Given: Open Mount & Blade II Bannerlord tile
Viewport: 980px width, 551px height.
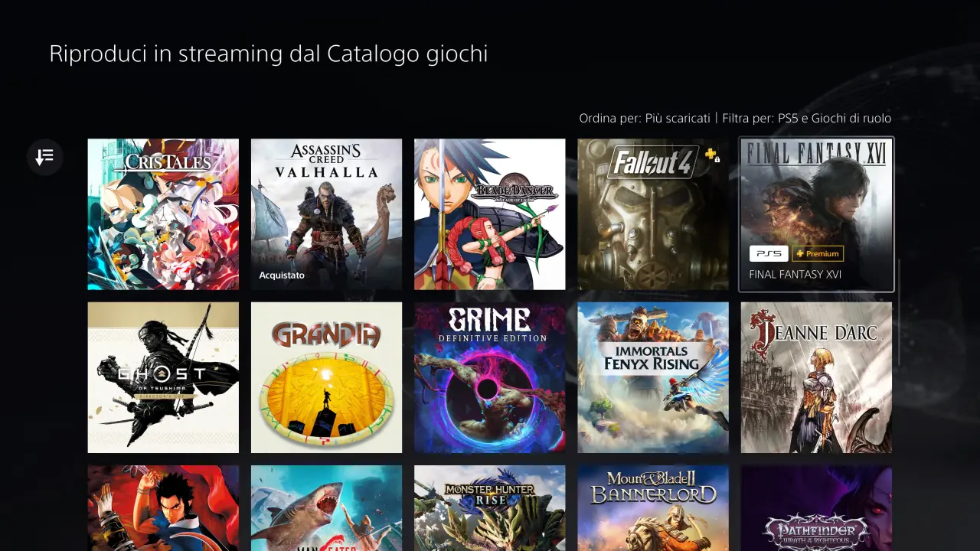Looking at the screenshot, I should (x=653, y=508).
